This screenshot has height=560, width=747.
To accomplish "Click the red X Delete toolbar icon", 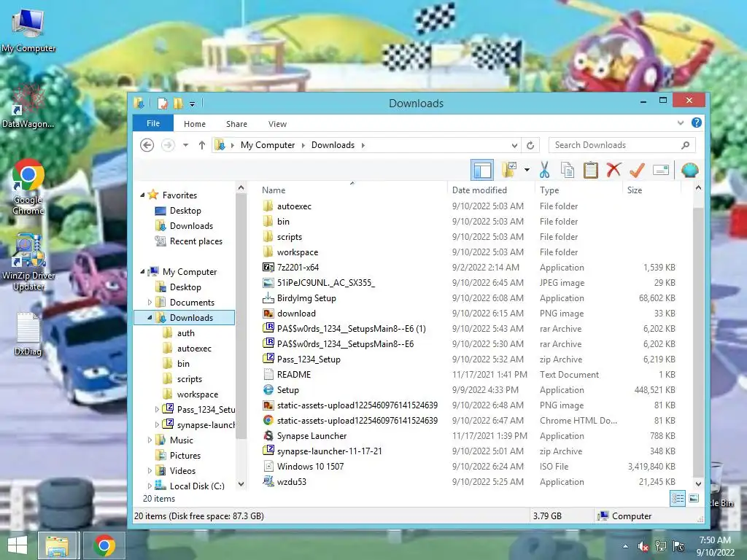I will [x=614, y=169].
